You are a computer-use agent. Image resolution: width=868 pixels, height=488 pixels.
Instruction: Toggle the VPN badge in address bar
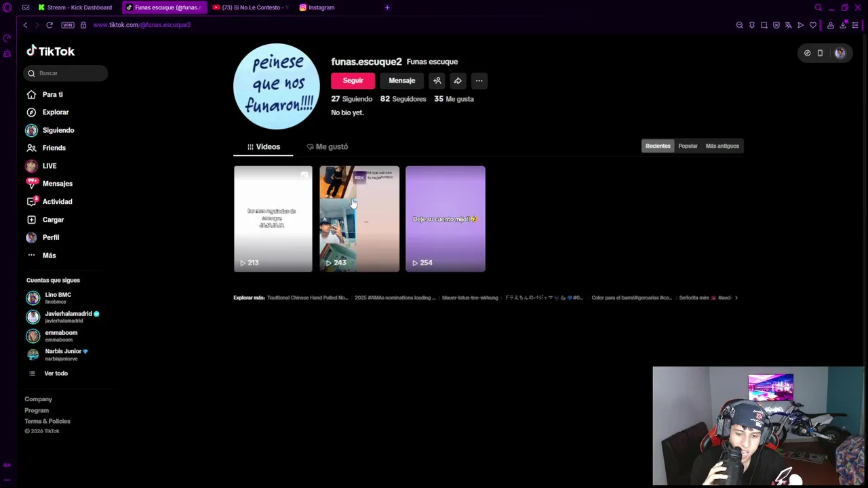coord(67,25)
